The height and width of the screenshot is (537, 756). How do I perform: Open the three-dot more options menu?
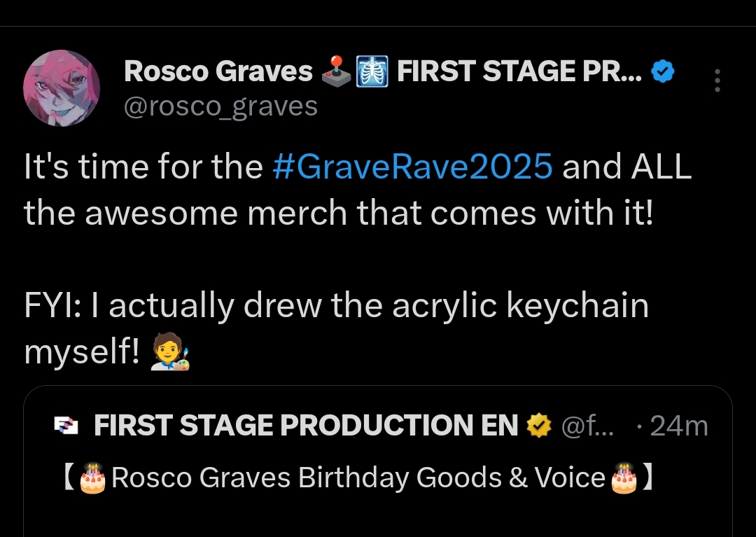pos(716,81)
